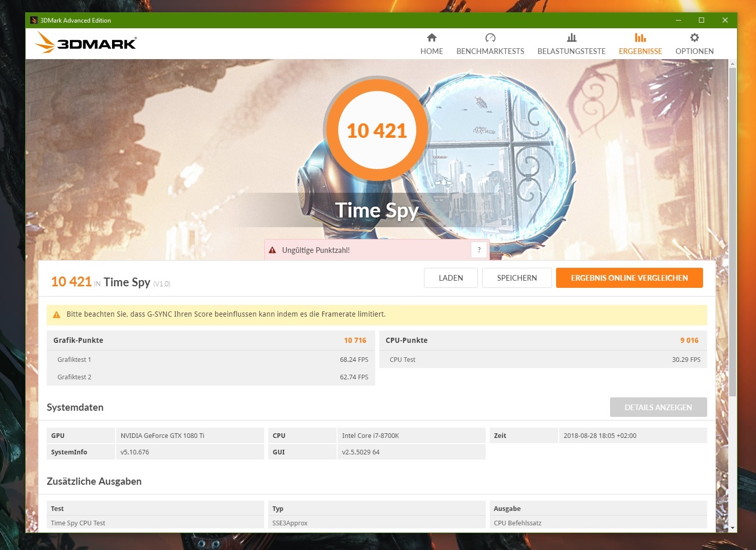Click the Ungültige Punktzahl warning text
This screenshot has width=756, height=550.
point(316,250)
